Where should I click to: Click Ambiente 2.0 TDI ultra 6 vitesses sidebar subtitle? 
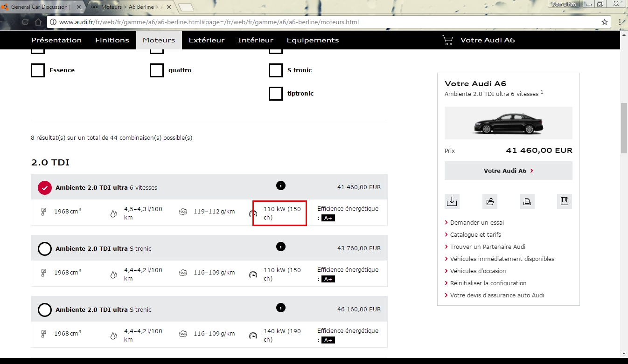[491, 94]
